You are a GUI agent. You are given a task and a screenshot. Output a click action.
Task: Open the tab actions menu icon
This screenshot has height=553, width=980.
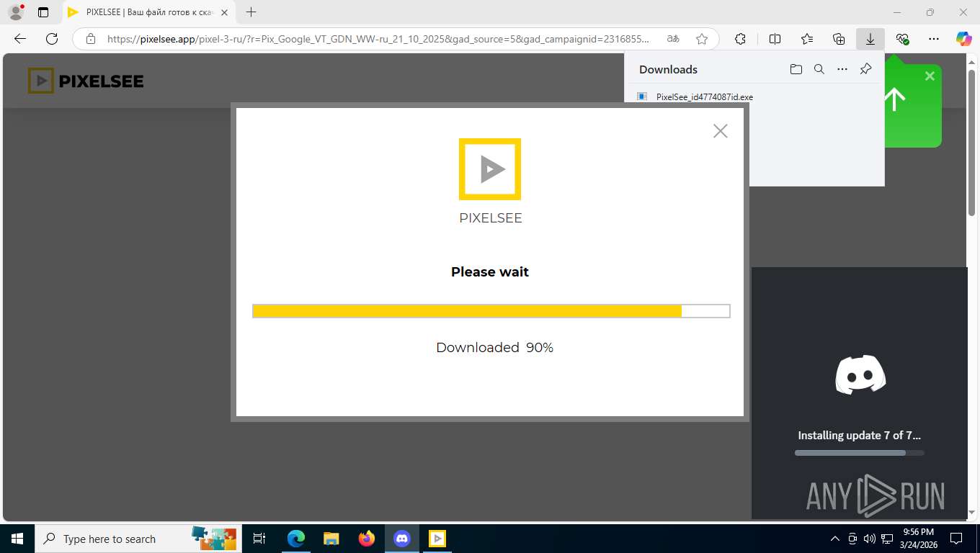[x=43, y=12]
